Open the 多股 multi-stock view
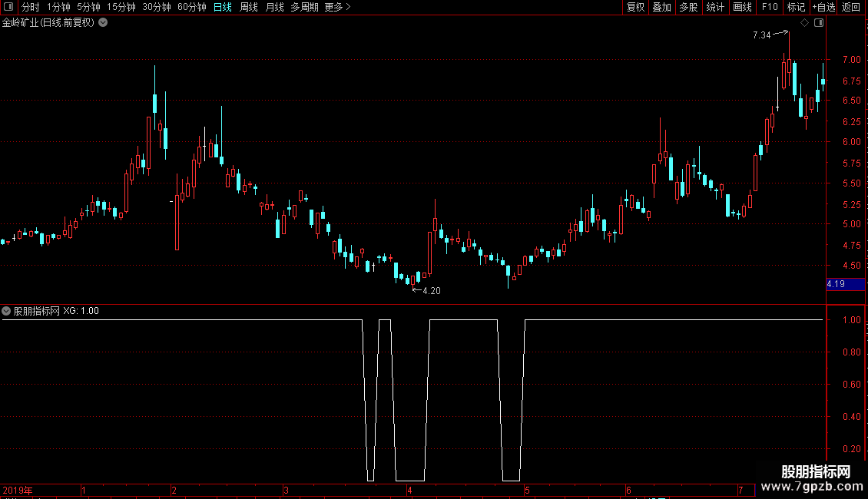The image size is (868, 499). pyautogui.click(x=688, y=7)
